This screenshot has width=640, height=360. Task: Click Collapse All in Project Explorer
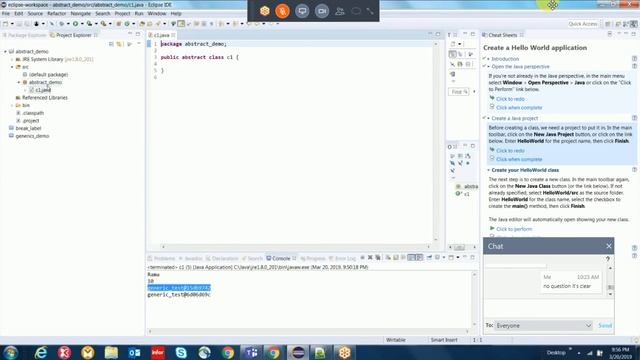coord(111,44)
